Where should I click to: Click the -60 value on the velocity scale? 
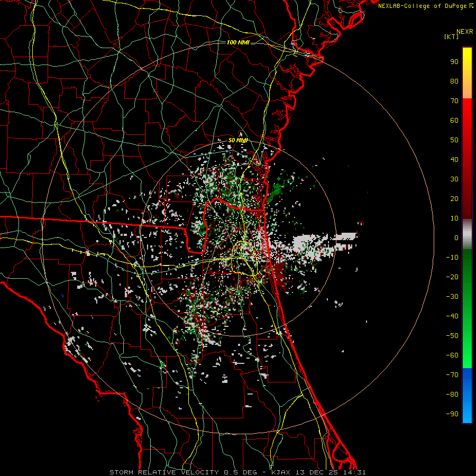(x=452, y=355)
